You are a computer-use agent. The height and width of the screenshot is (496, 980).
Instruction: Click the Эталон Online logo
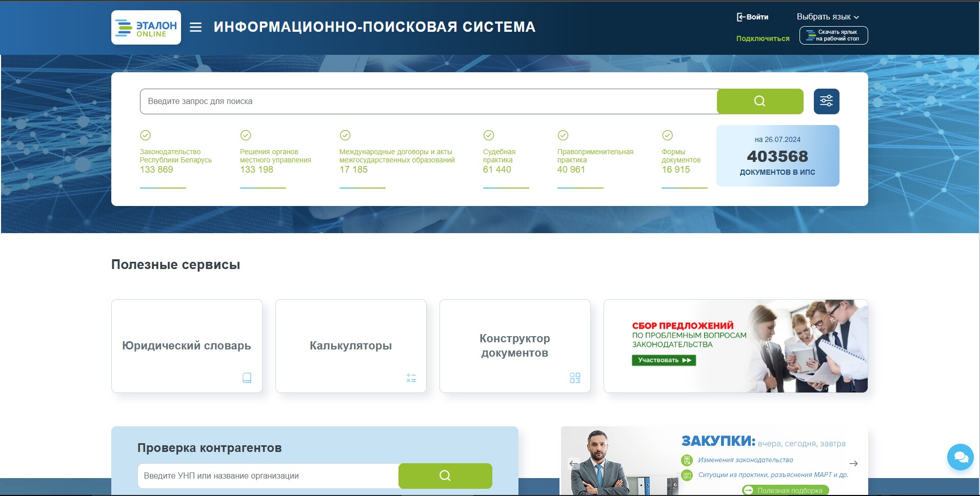coord(146,28)
